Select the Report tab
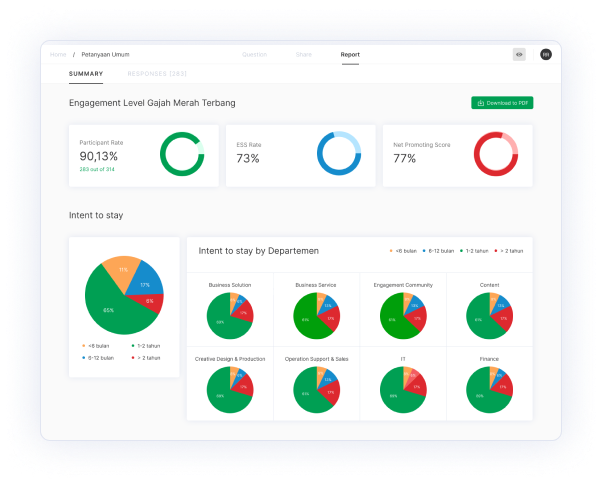This screenshot has width=602, height=481. coord(350,54)
